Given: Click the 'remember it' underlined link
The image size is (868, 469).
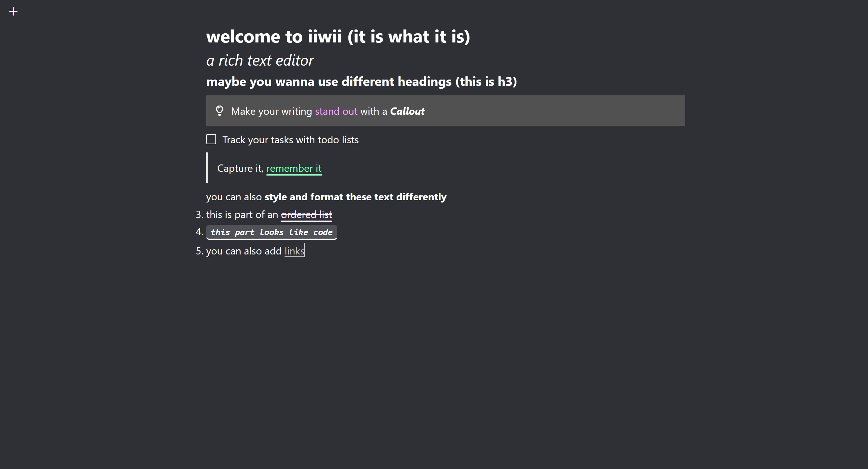Looking at the screenshot, I should 293,168.
